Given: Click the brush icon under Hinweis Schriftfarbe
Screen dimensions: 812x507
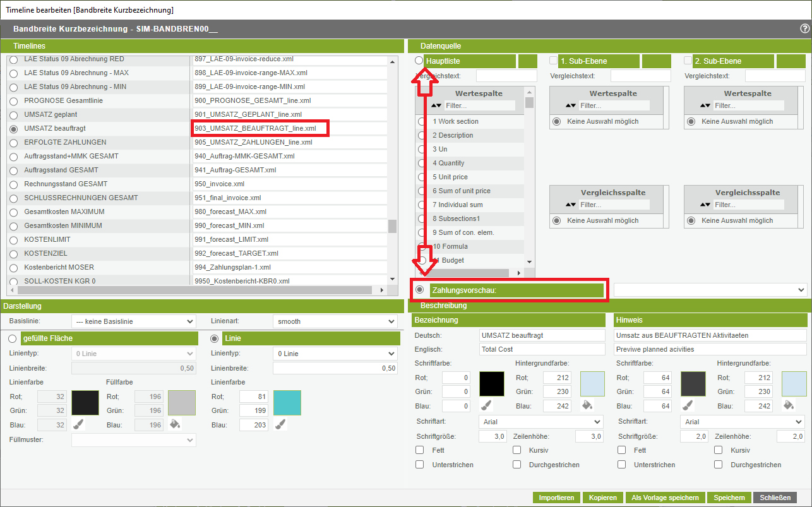Looking at the screenshot, I should (x=688, y=405).
